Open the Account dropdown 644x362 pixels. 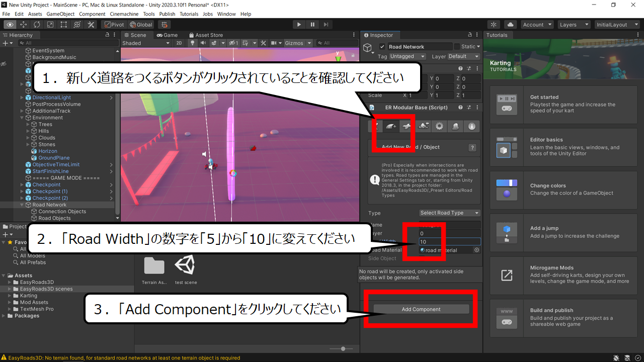[537, 24]
